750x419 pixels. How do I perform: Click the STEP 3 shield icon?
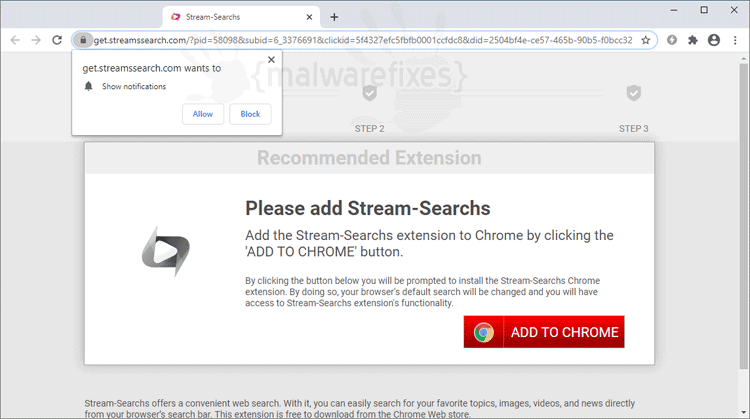634,93
